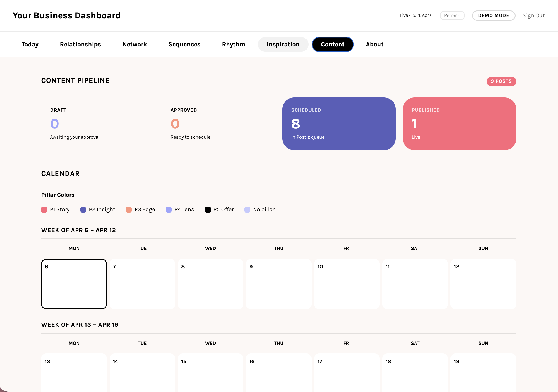Screen dimensions: 558x392
Task: Click the P2 Insight pillar indicator
Action: 83,209
